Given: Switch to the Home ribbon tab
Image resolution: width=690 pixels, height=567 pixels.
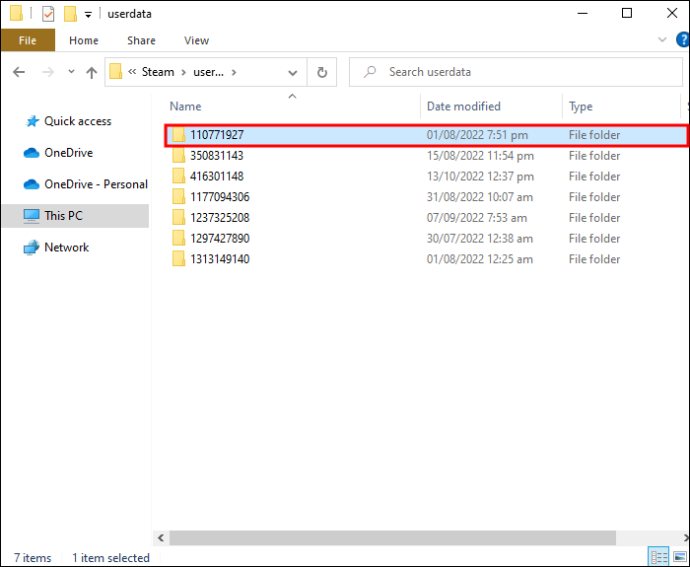Looking at the screenshot, I should [x=84, y=40].
